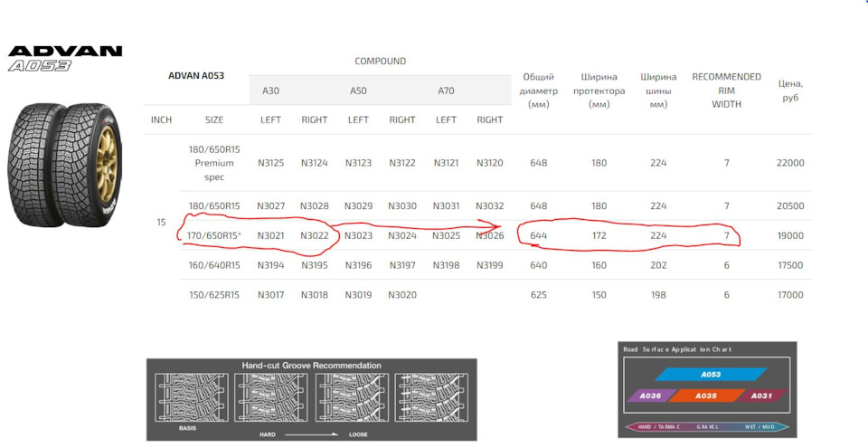This screenshot has height=448, width=868.
Task: Click the '180/650R15 Premium spec' size cell
Action: tap(214, 163)
